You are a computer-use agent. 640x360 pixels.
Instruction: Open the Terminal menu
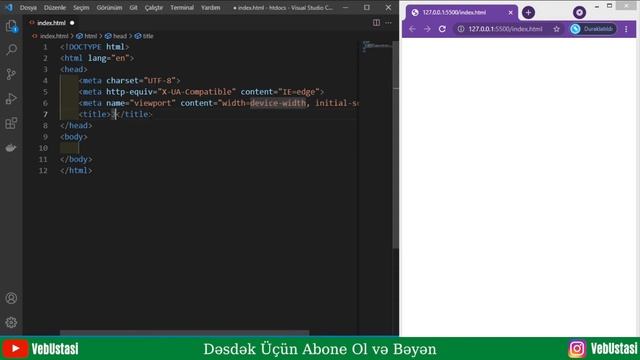[182, 7]
